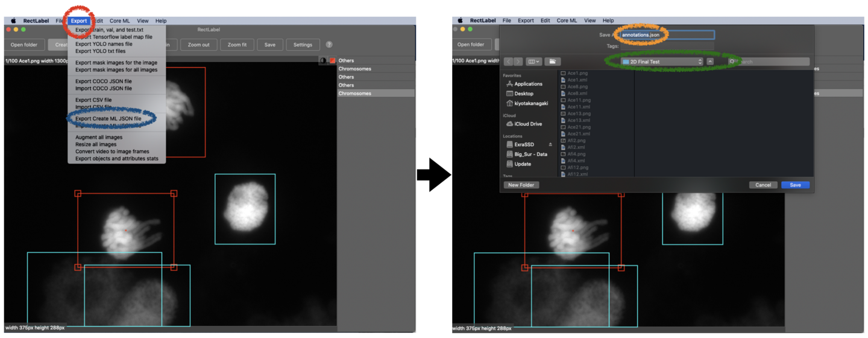The image size is (868, 338).
Task: Click the forward arrow in the save dialog
Action: (x=518, y=62)
